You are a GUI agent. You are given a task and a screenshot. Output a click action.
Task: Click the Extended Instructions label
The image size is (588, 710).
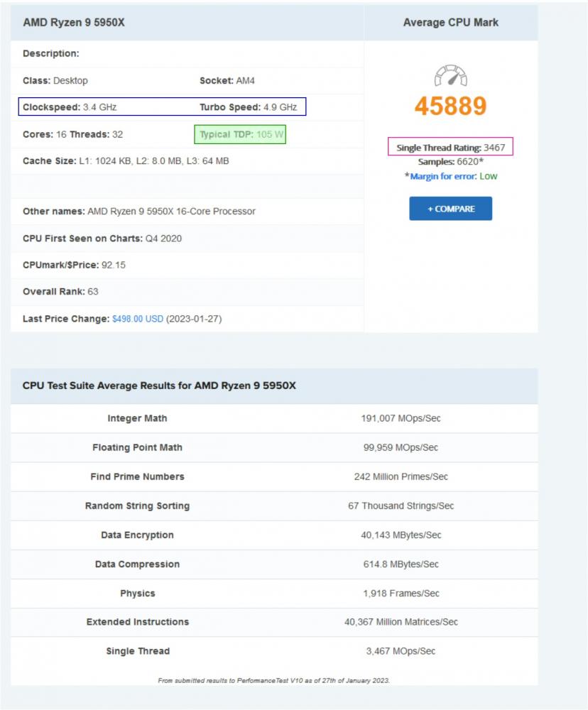tap(137, 622)
